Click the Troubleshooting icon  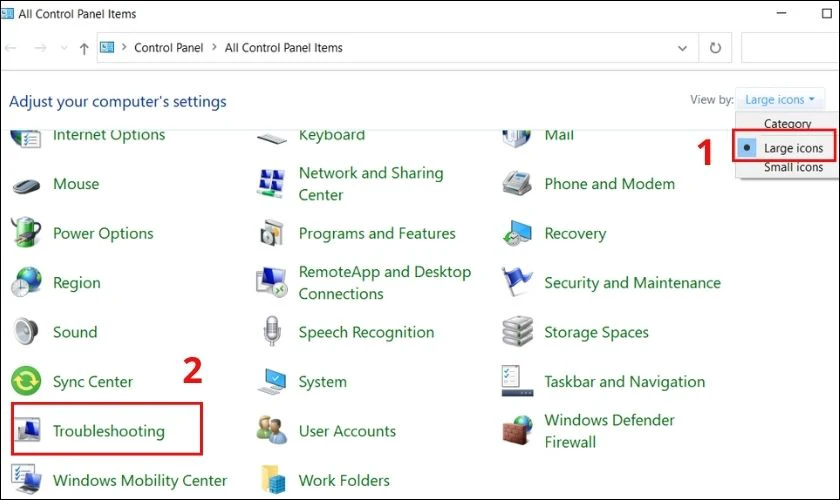(28, 430)
